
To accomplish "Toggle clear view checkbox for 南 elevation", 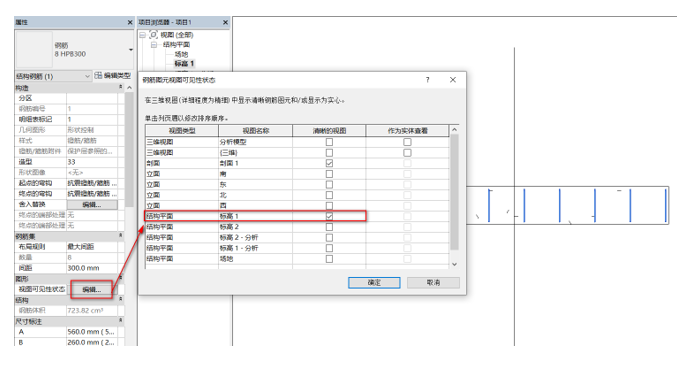I will (329, 174).
